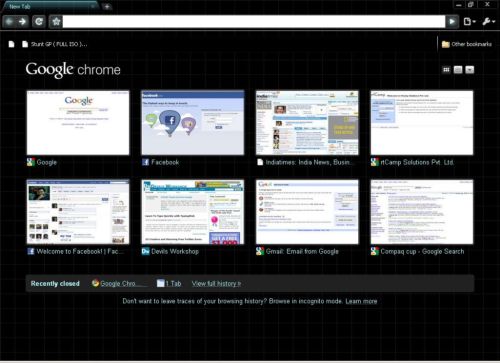The image size is (500, 363).
Task: Click the Go arrow beside address bar
Action: point(452,22)
